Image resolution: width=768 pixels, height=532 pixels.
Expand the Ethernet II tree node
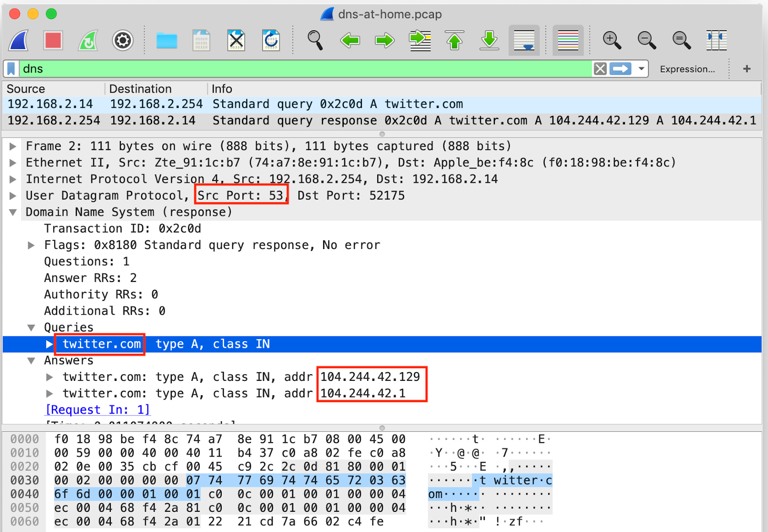coord(13,163)
